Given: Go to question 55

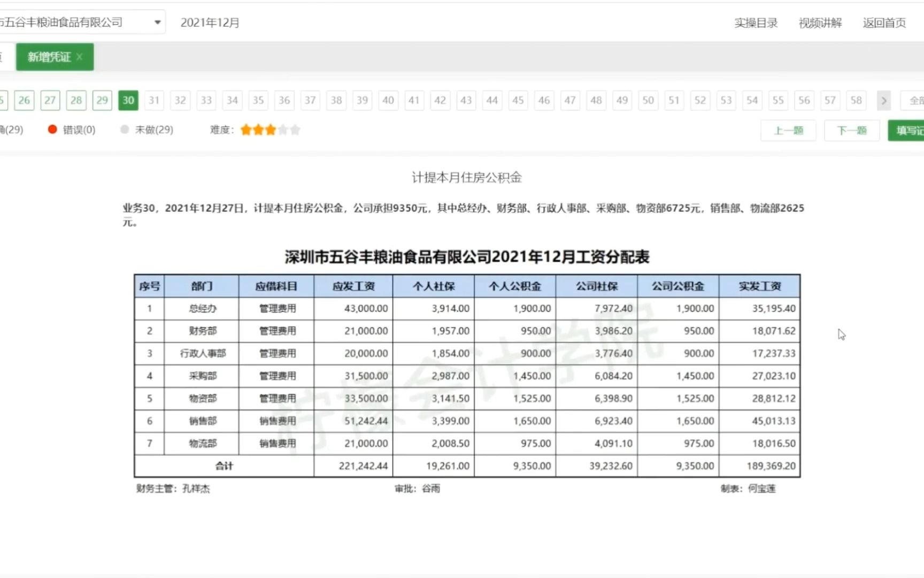Looking at the screenshot, I should pos(778,100).
